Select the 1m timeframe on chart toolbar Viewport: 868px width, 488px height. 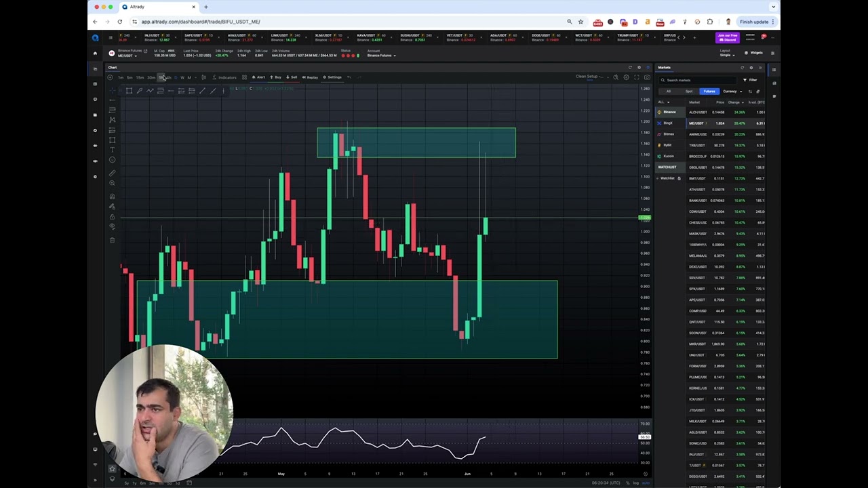(x=121, y=77)
